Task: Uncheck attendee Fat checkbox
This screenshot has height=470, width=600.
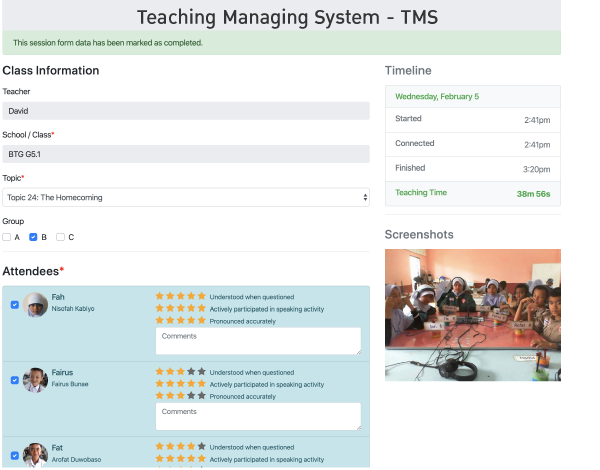Action: coord(15,456)
